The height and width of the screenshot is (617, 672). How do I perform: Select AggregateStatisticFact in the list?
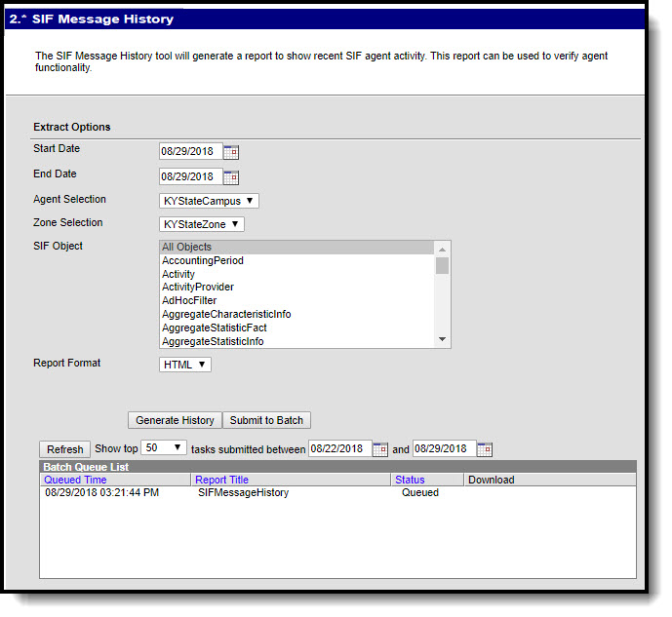point(297,328)
